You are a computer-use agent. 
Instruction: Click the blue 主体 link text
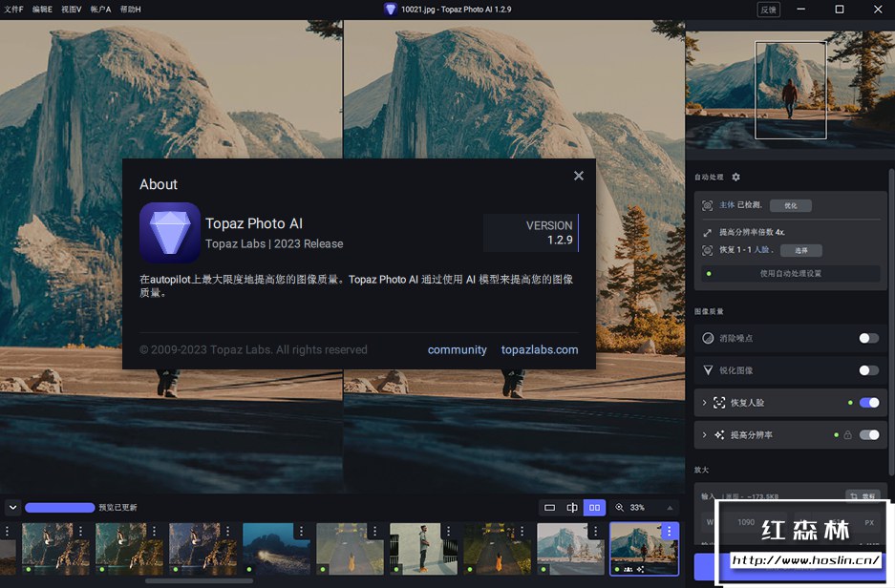pos(727,204)
